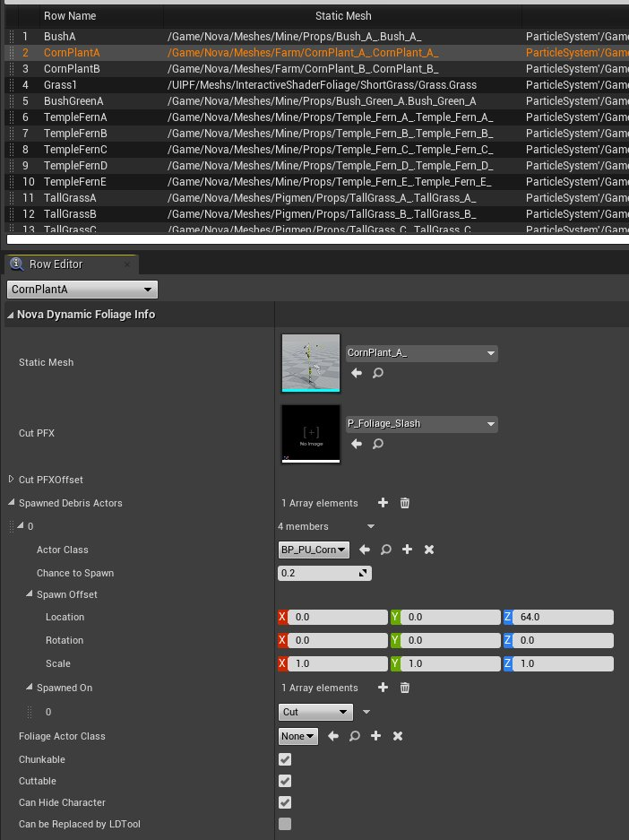Open the Cut dropdown in Spawned On
This screenshot has height=840, width=629.
315,712
